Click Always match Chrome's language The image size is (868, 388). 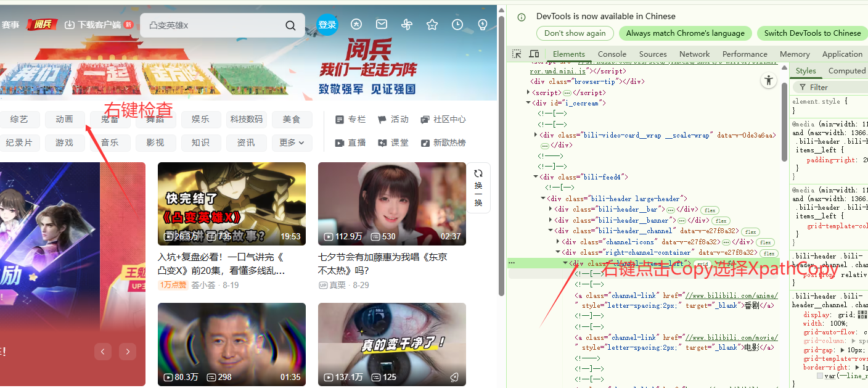[686, 33]
